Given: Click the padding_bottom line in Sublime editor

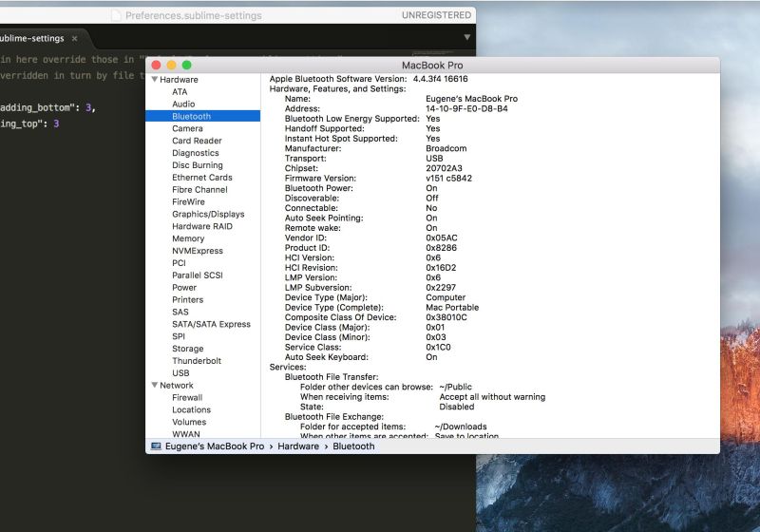Looking at the screenshot, I should [x=48, y=107].
